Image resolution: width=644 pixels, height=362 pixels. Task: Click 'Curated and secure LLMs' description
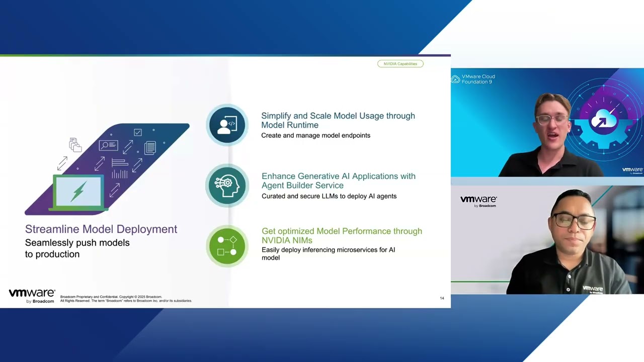pos(329,196)
